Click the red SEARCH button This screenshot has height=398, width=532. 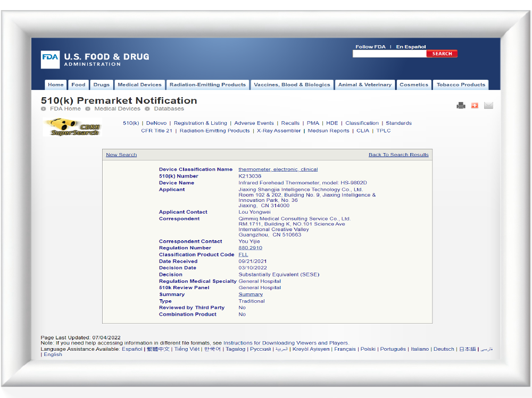click(442, 54)
